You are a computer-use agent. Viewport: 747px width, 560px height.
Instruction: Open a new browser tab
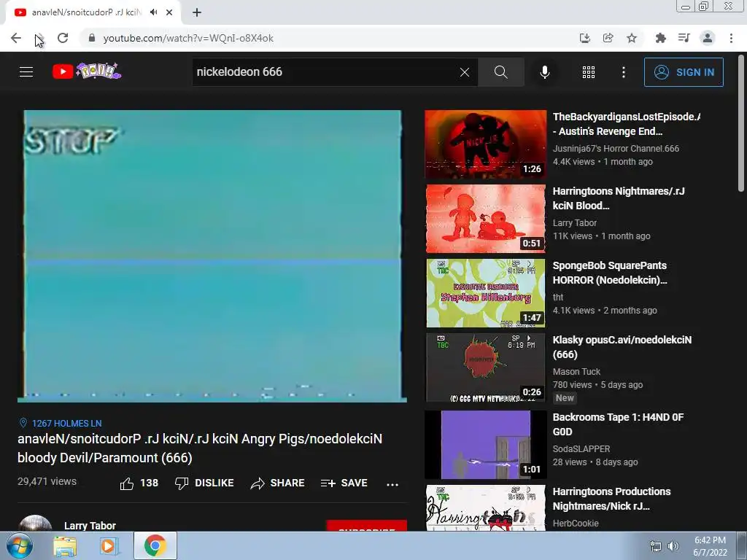(x=197, y=12)
